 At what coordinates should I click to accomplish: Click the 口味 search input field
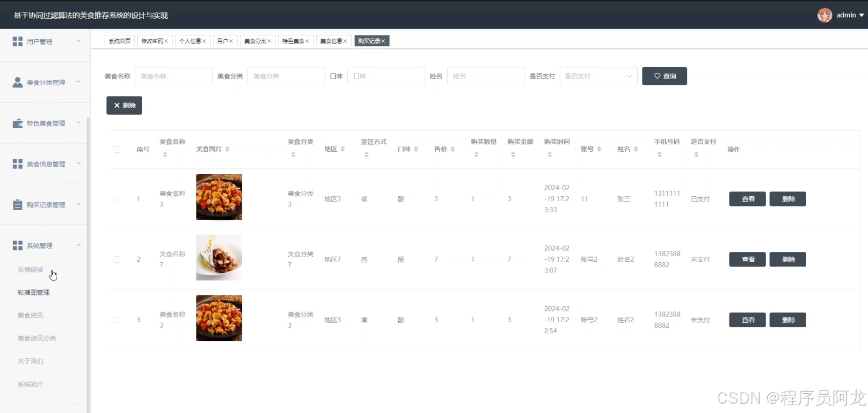pos(386,76)
